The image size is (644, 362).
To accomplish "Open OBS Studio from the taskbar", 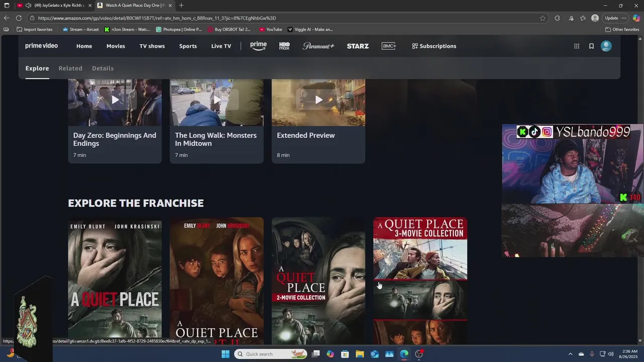I will (x=419, y=354).
